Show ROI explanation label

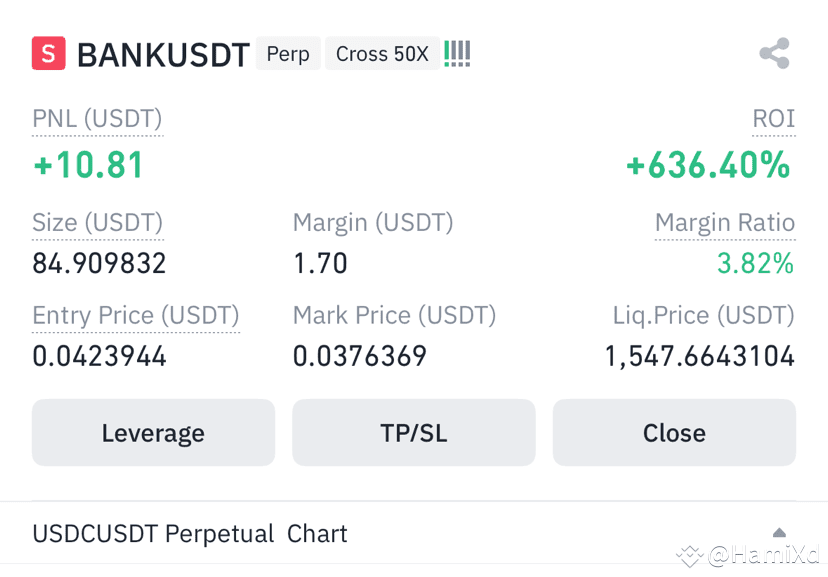774,119
